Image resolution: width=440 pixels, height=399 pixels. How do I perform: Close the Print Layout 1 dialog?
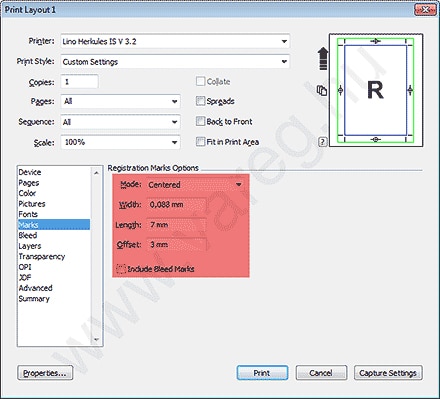click(x=425, y=10)
